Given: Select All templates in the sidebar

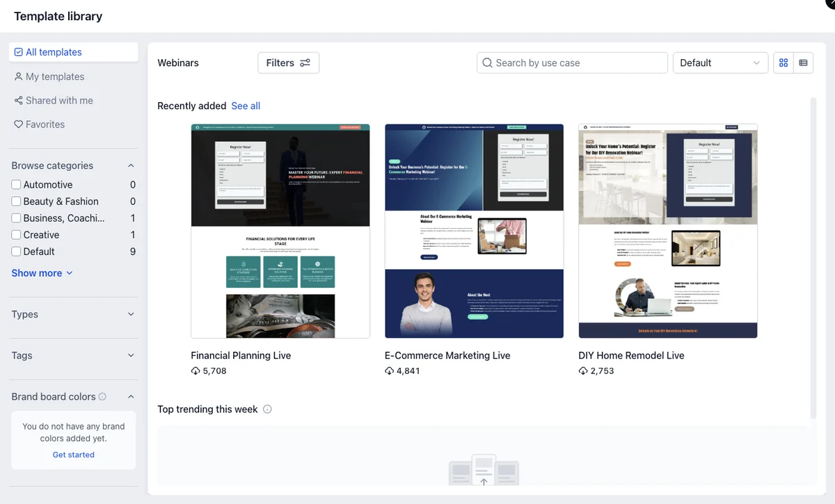Looking at the screenshot, I should click(x=74, y=52).
